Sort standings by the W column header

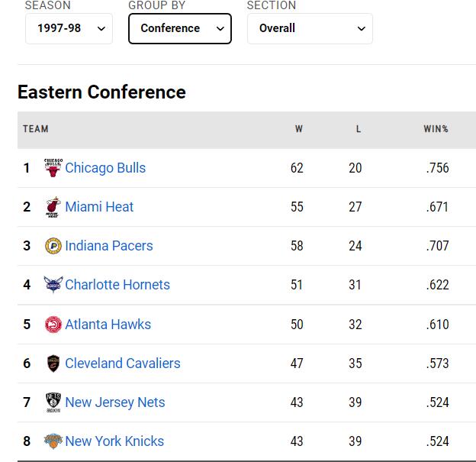click(298, 129)
